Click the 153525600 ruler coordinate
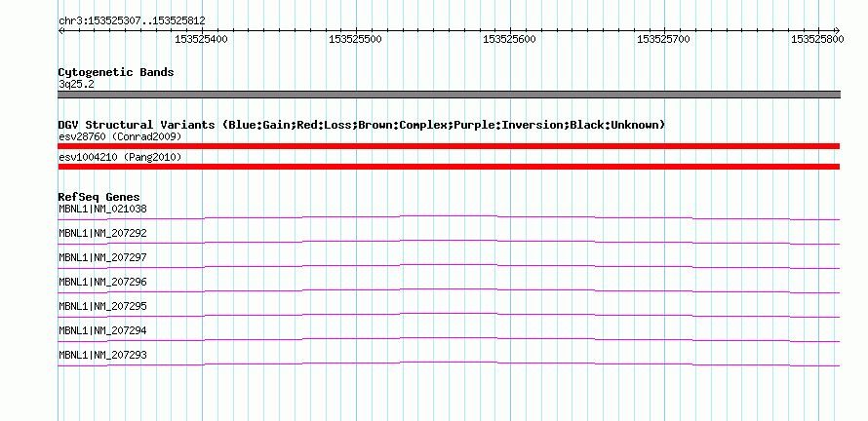Screen dimensions: 868x421 coord(509,40)
